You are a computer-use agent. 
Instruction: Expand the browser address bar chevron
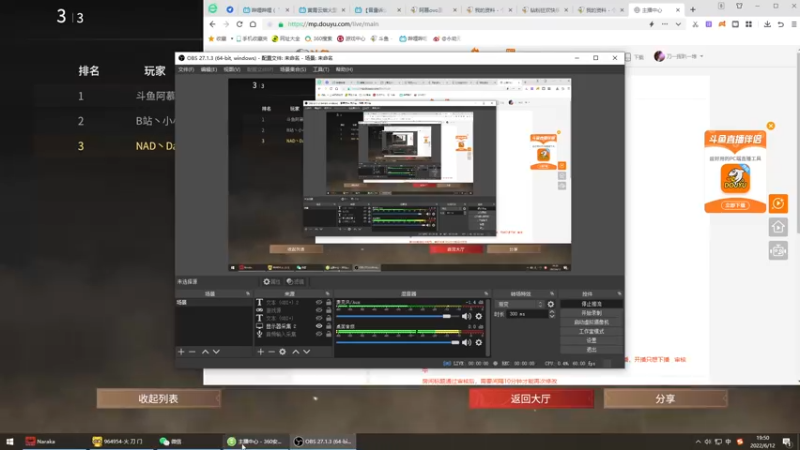[x=678, y=24]
